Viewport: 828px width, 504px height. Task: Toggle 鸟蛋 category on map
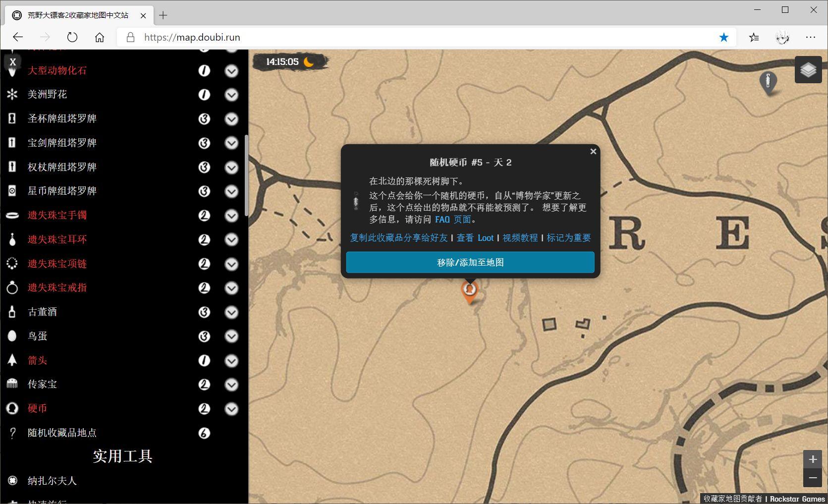point(38,336)
